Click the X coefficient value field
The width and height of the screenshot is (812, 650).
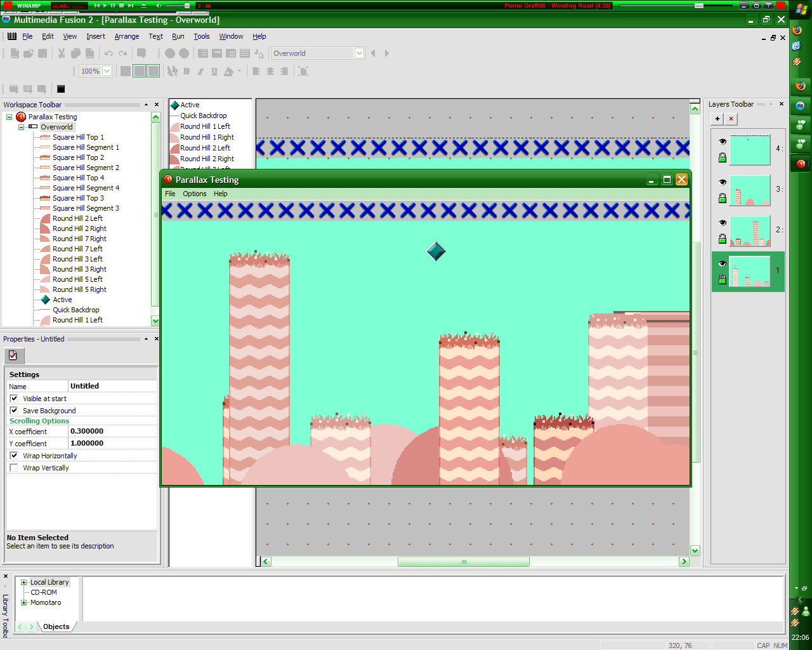pyautogui.click(x=112, y=431)
